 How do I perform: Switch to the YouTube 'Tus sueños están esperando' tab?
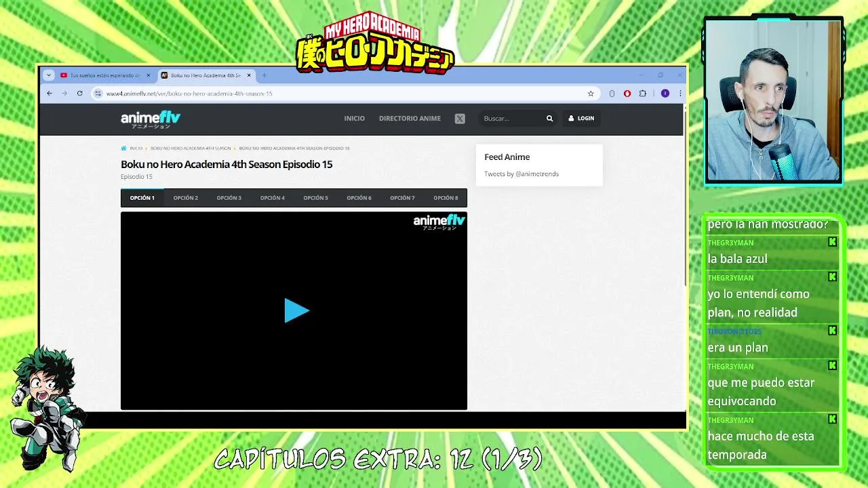point(106,75)
